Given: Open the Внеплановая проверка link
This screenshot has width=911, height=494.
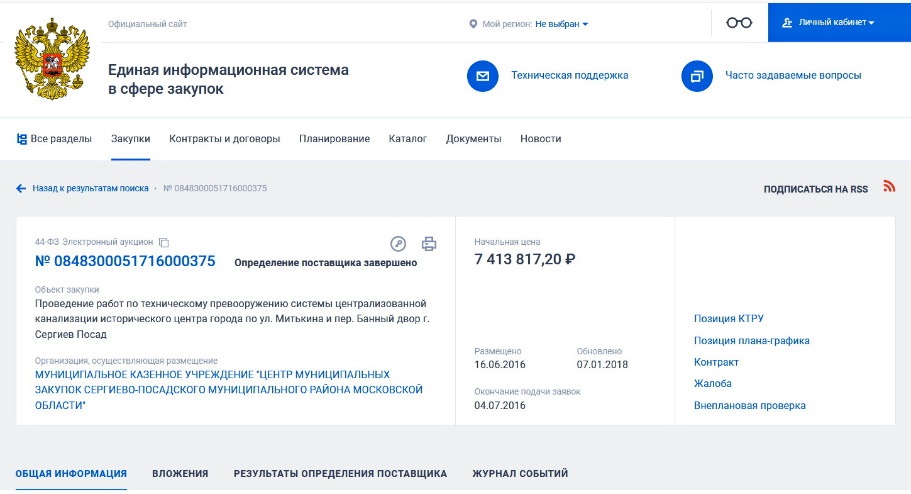Looking at the screenshot, I should pyautogui.click(x=749, y=406).
